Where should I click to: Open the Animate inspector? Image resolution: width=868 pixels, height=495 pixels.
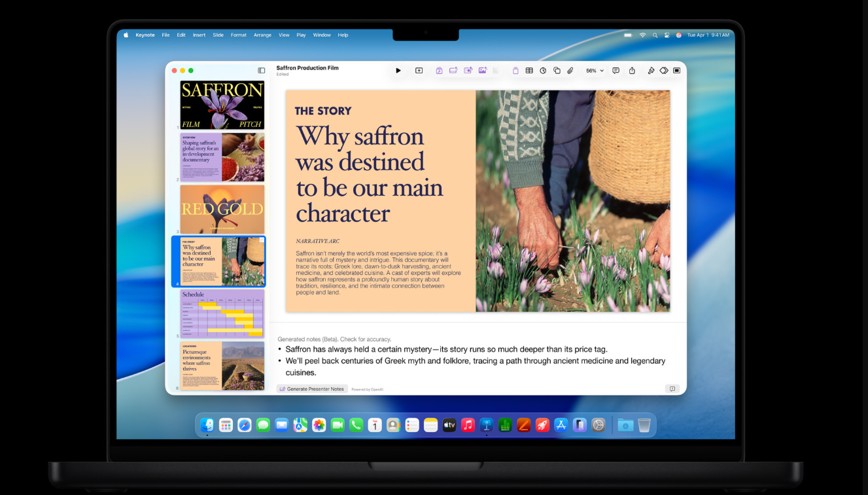662,70
